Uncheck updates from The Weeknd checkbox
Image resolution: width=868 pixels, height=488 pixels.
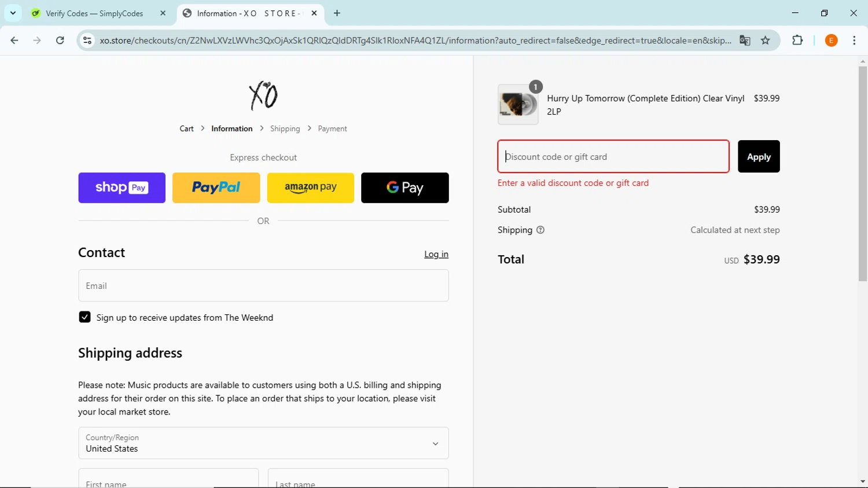point(84,317)
